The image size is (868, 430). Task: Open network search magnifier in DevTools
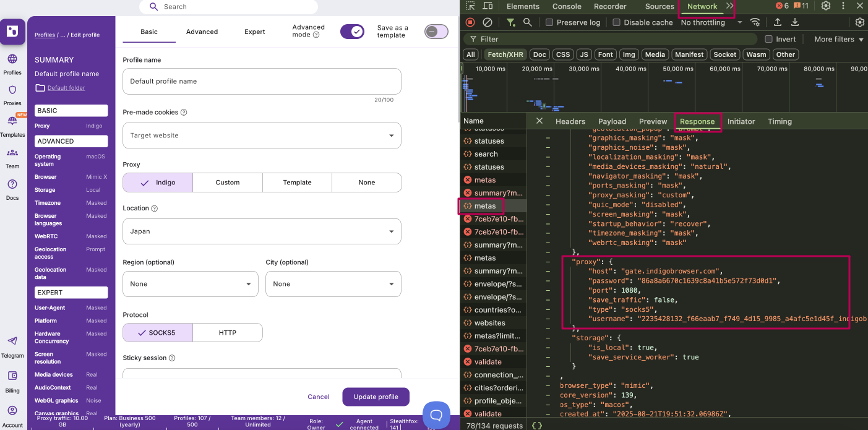(528, 22)
